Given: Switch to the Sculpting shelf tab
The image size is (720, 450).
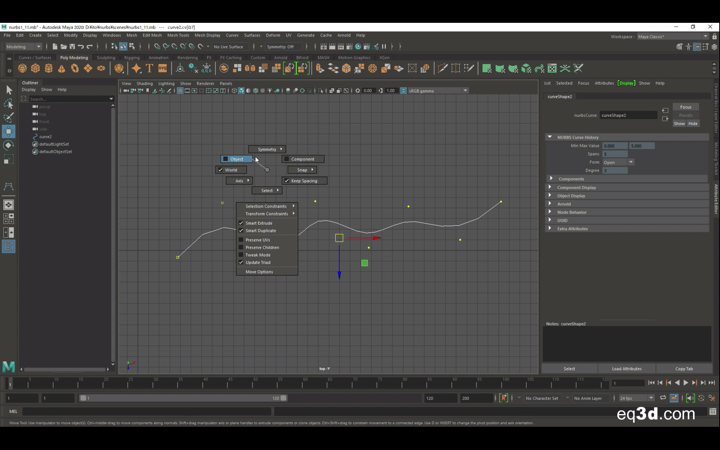Looking at the screenshot, I should point(106,57).
